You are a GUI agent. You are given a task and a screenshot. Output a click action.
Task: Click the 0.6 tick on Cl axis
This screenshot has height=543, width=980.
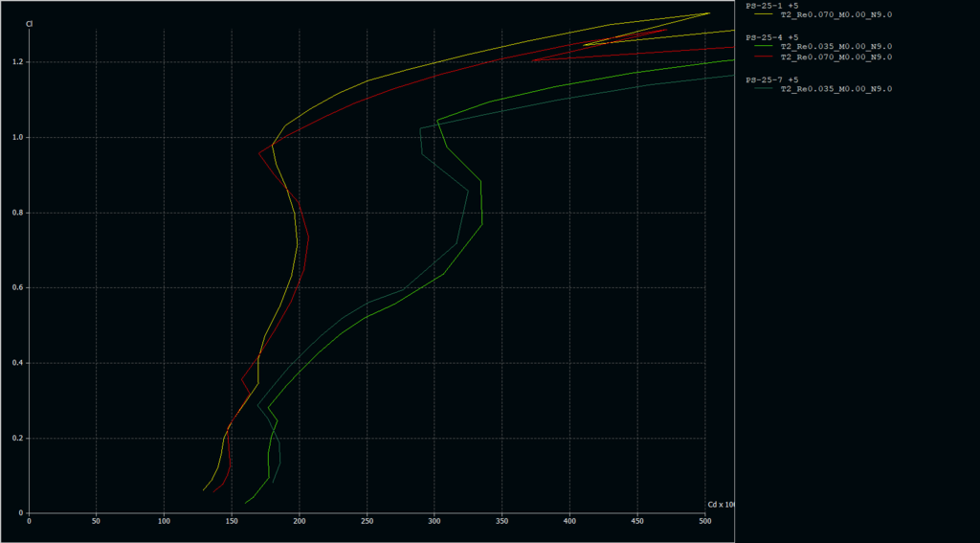click(17, 287)
